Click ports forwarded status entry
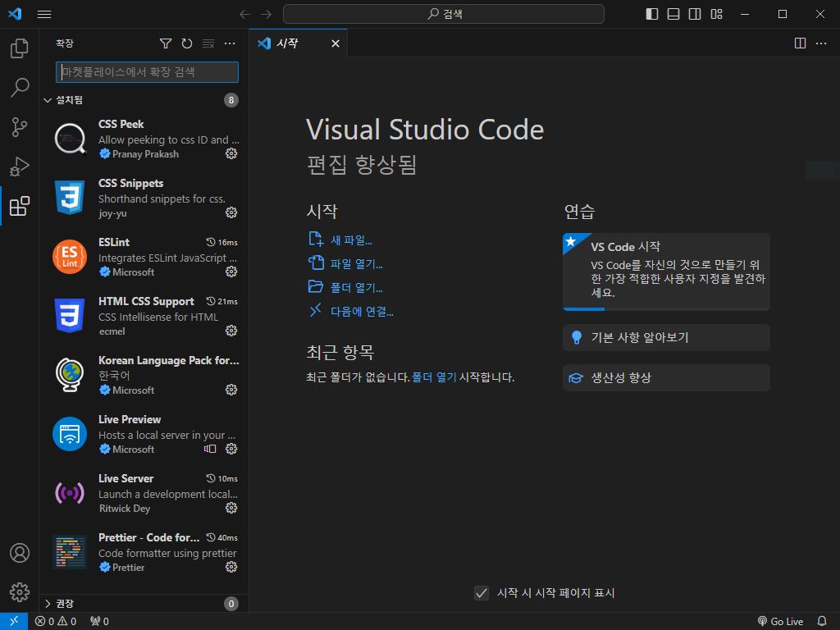840x630 pixels. (x=99, y=622)
